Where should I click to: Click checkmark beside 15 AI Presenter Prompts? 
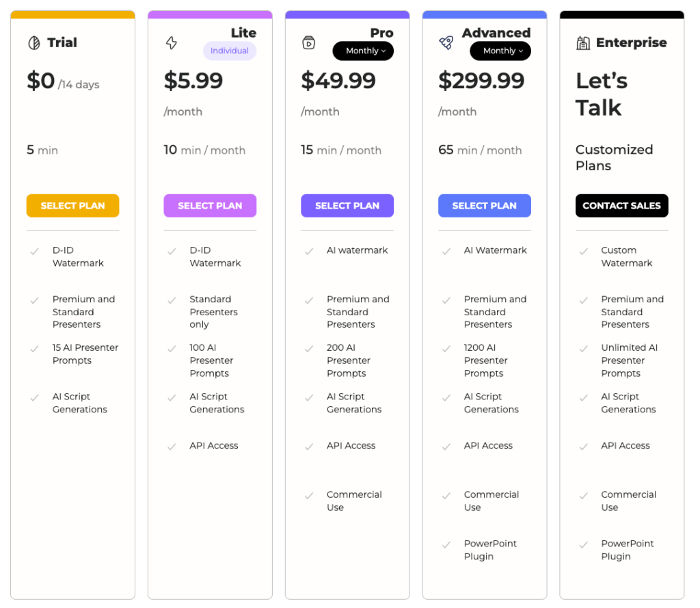[x=34, y=349]
